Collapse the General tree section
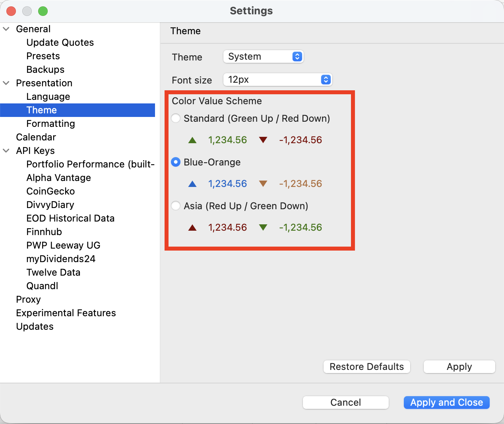The width and height of the screenshot is (504, 424). [x=6, y=29]
